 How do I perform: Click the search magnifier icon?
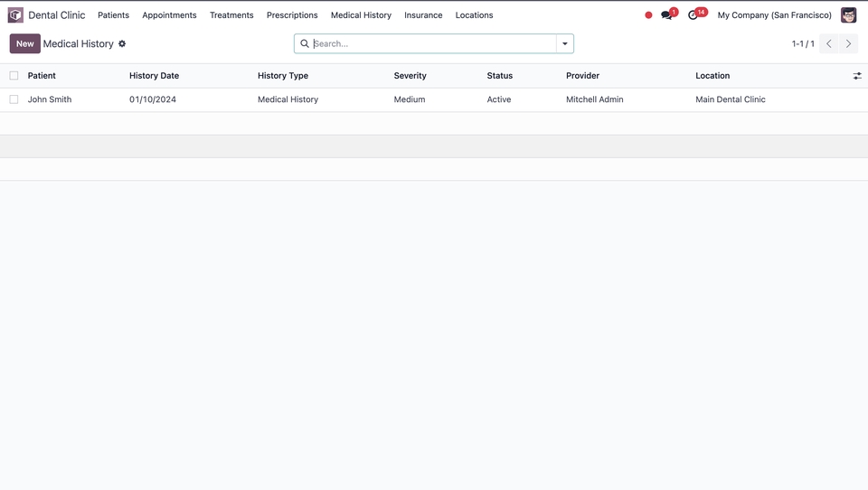tap(305, 43)
